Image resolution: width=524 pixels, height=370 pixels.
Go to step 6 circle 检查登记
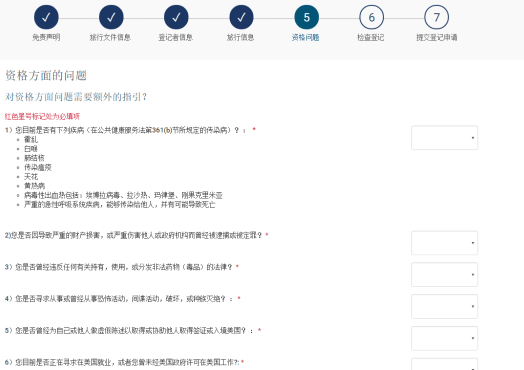click(371, 17)
